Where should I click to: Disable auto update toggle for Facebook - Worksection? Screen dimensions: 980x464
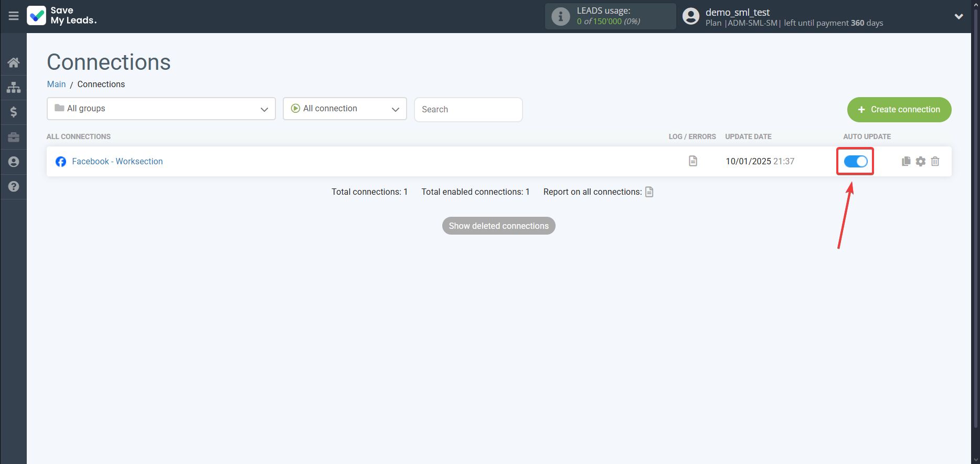click(855, 162)
